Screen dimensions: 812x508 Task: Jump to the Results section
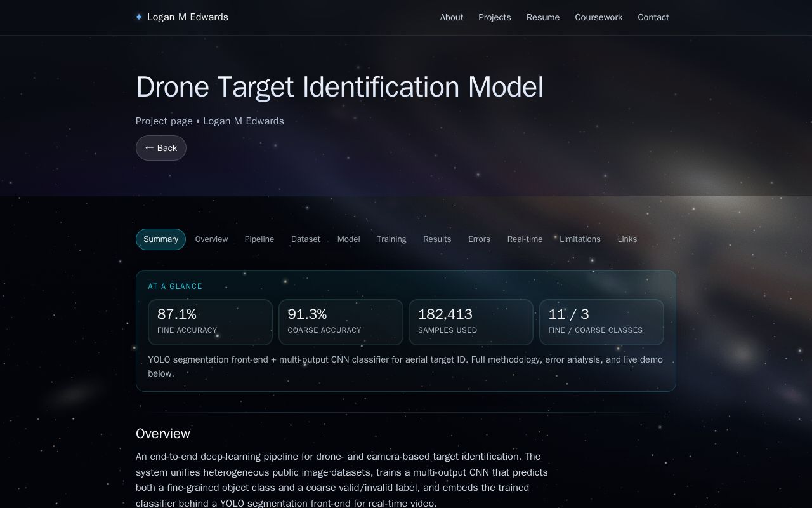[437, 239]
